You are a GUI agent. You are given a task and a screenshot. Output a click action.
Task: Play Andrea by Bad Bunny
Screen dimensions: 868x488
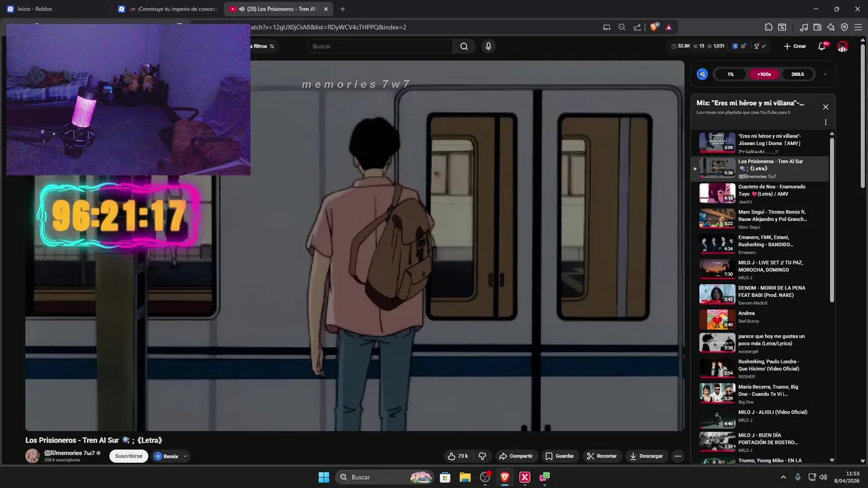point(759,319)
